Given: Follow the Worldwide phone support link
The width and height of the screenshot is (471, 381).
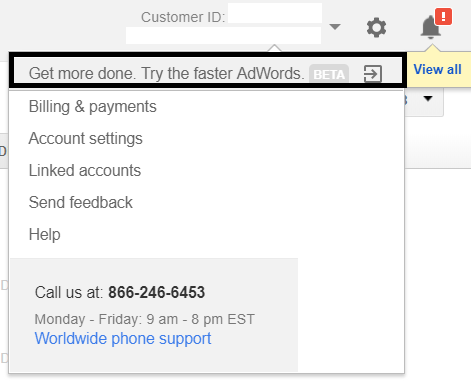Looking at the screenshot, I should (x=123, y=339).
